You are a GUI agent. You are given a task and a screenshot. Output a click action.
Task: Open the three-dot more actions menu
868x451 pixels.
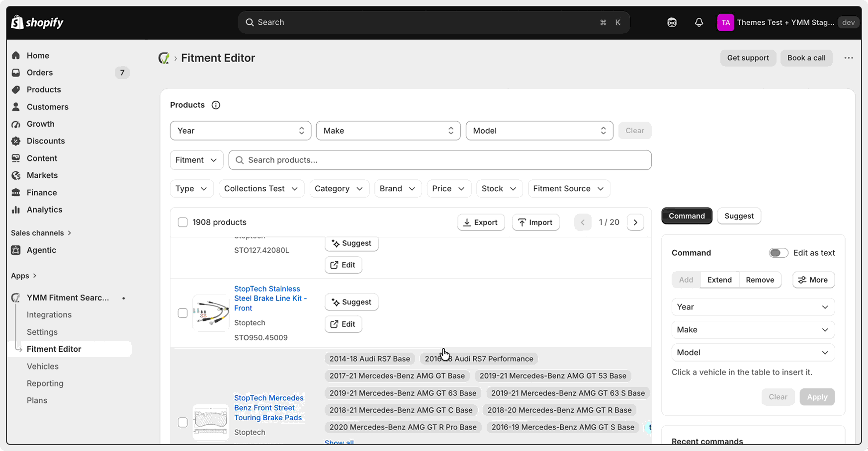click(x=849, y=58)
